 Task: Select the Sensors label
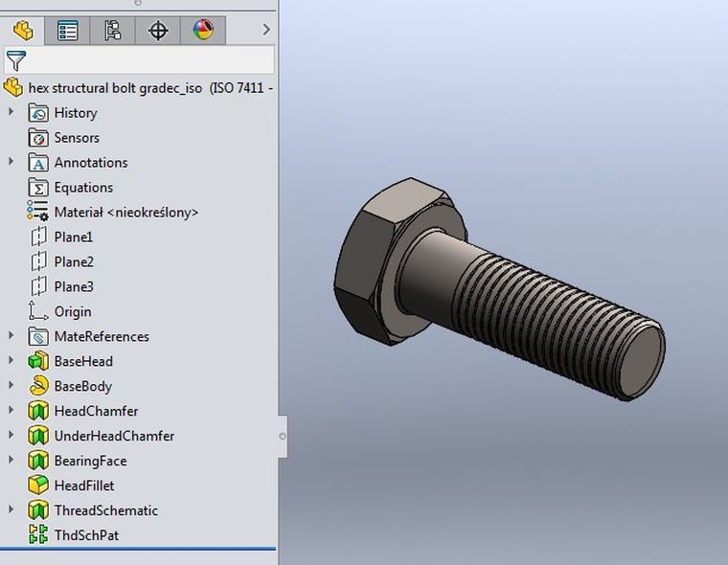(77, 138)
